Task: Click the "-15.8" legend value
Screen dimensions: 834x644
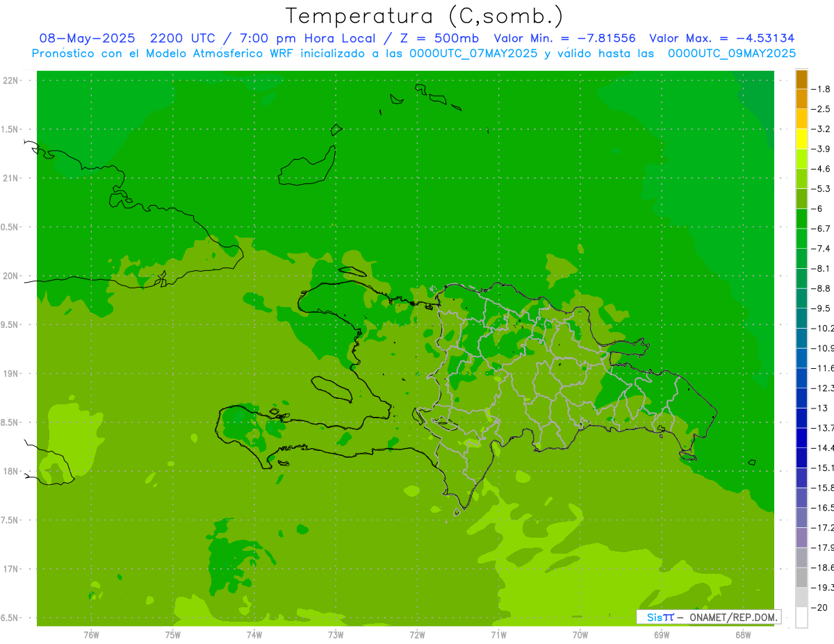Action: 823,488
